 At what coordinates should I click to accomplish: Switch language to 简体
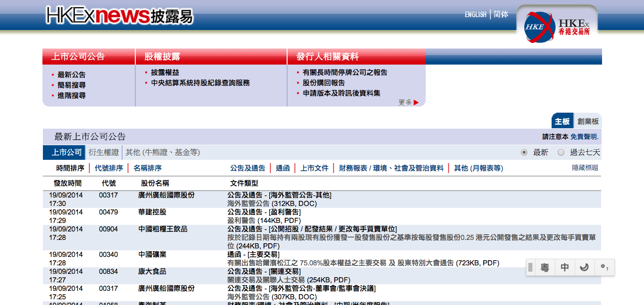[501, 15]
